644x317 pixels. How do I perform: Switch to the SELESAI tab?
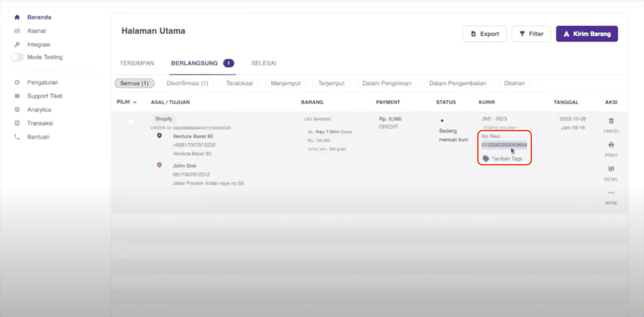click(x=263, y=63)
